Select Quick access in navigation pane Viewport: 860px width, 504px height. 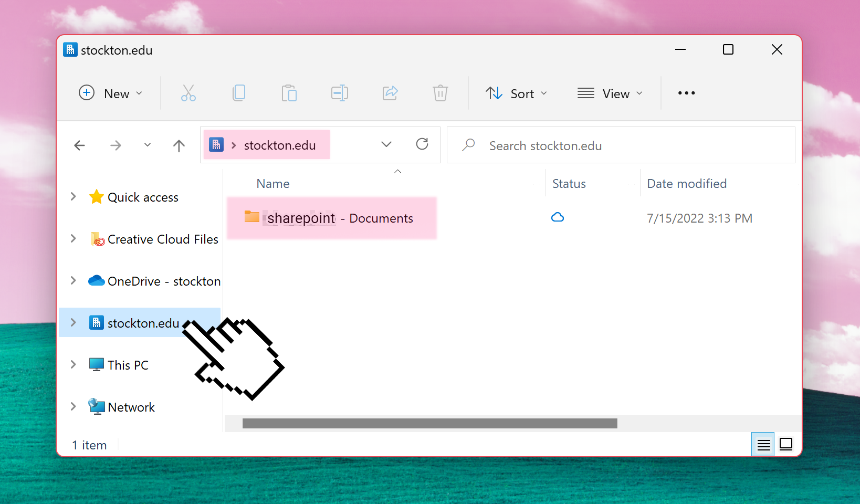click(143, 197)
